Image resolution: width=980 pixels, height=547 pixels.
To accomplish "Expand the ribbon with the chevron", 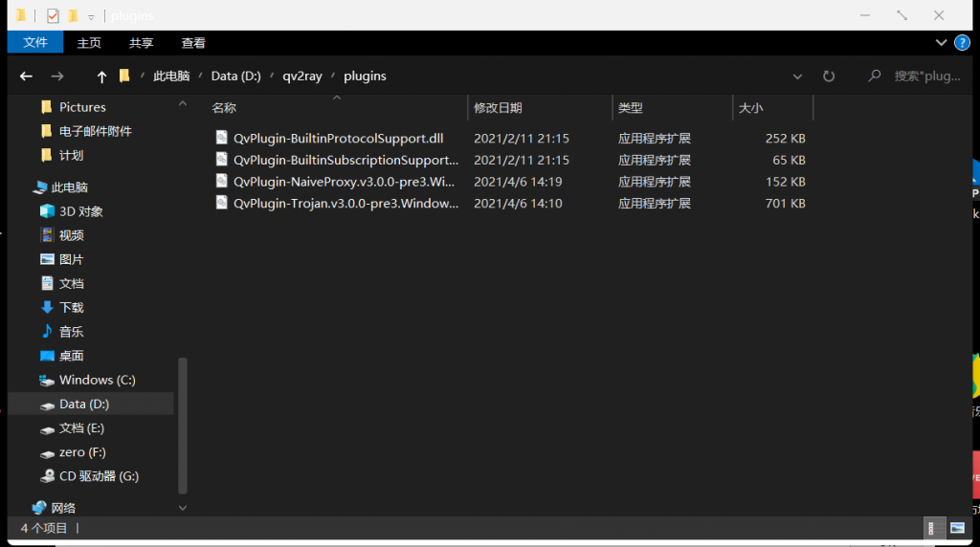I will [x=940, y=43].
